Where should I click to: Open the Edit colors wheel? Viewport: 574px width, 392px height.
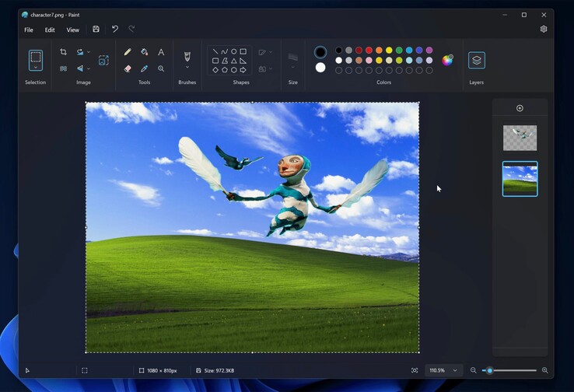pyautogui.click(x=447, y=60)
